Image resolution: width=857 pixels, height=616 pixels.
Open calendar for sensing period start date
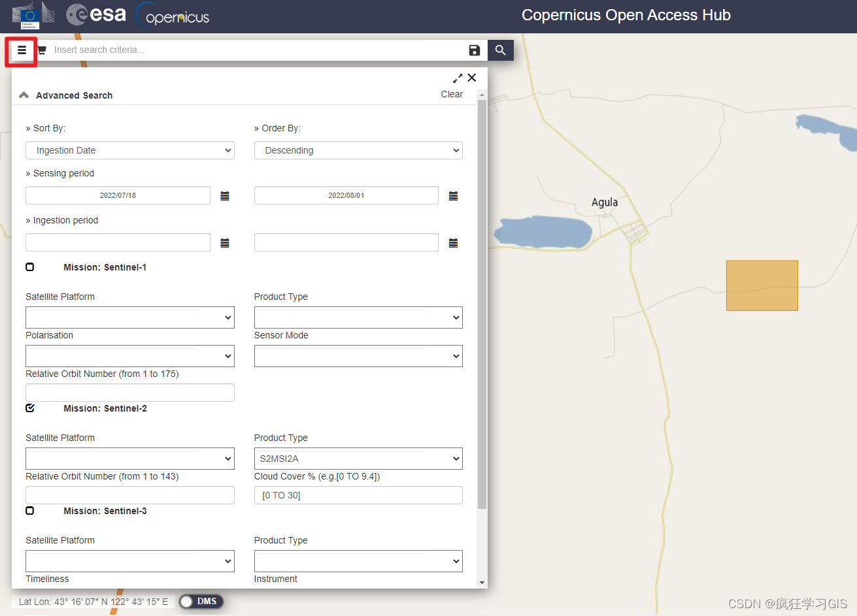click(225, 196)
